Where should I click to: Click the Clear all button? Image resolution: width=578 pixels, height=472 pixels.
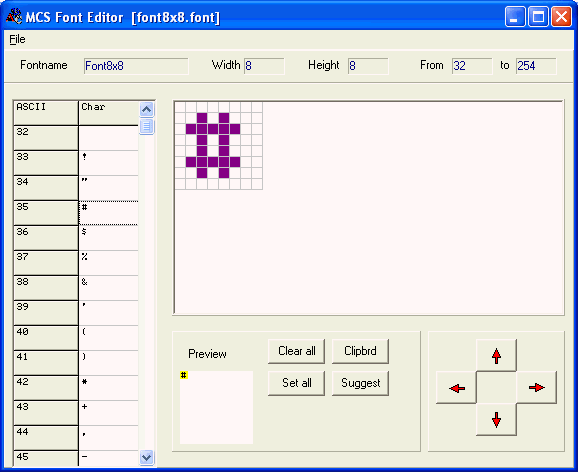(x=296, y=351)
